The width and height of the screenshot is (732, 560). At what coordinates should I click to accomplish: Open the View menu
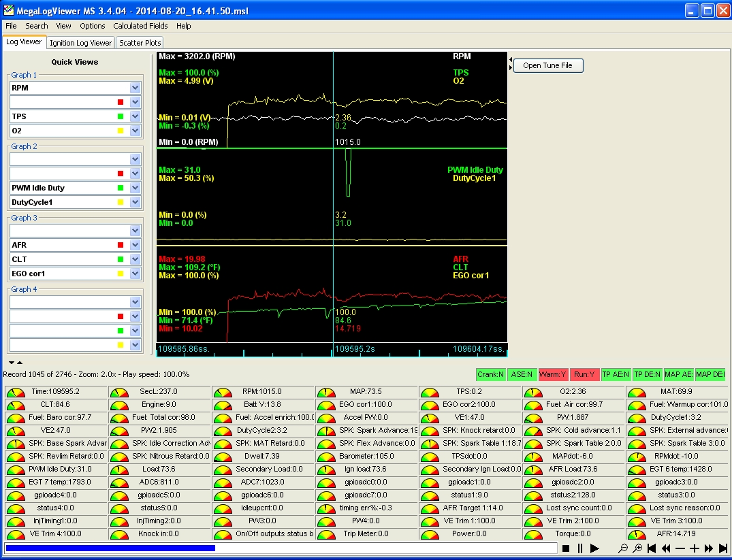click(63, 26)
